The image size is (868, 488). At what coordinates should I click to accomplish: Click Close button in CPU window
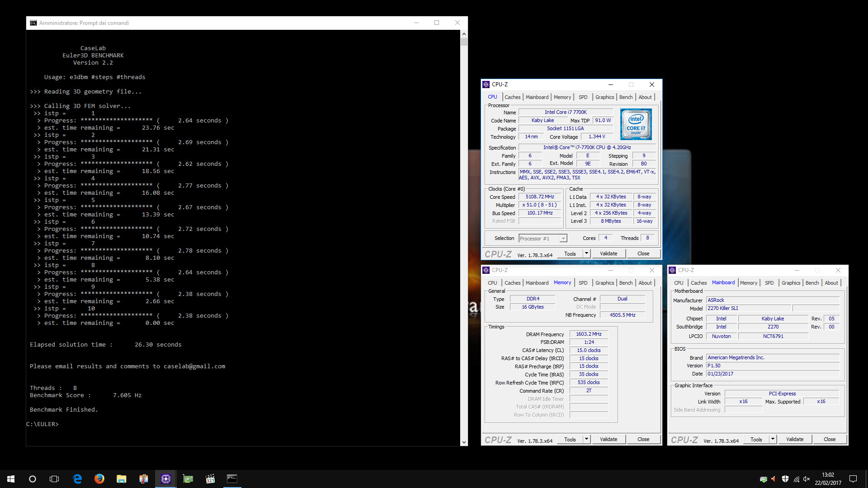pyautogui.click(x=643, y=253)
